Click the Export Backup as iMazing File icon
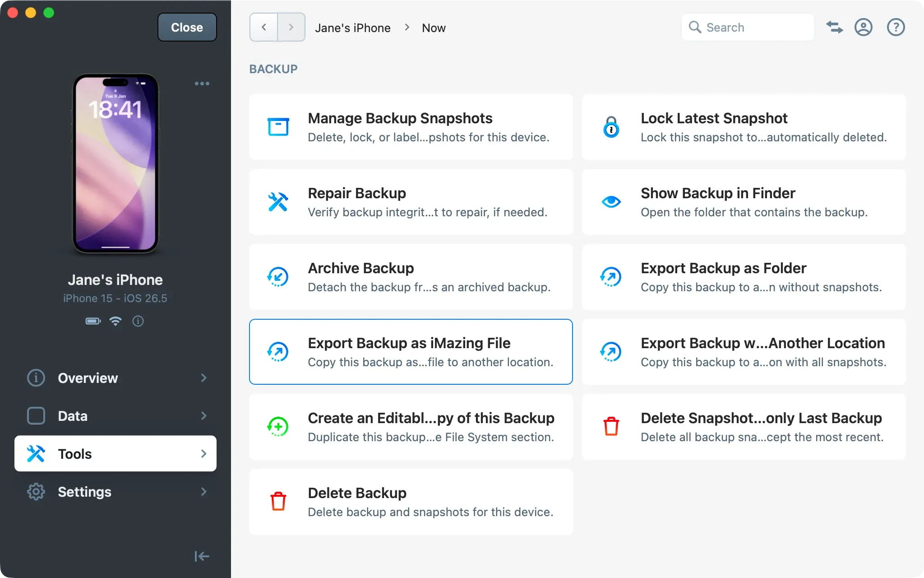The image size is (924, 578). 278,352
